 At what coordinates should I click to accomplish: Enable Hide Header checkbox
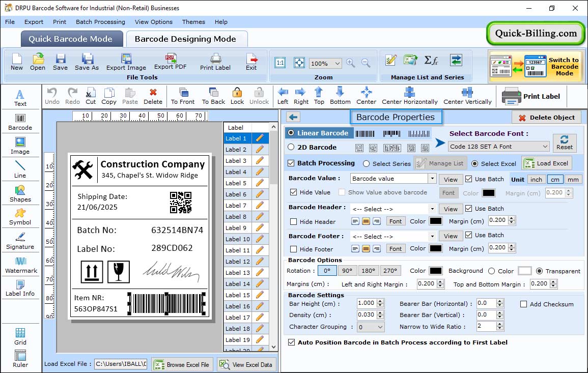[x=294, y=222]
